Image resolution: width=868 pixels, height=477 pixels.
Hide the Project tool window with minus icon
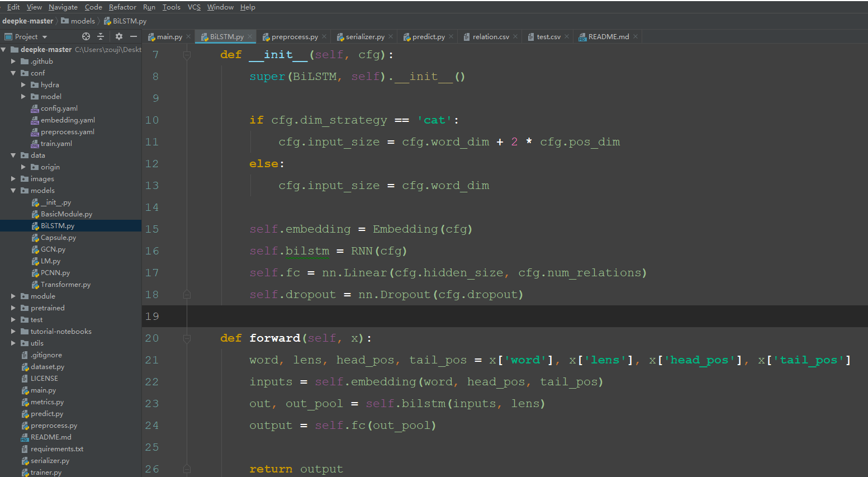[x=132, y=36]
